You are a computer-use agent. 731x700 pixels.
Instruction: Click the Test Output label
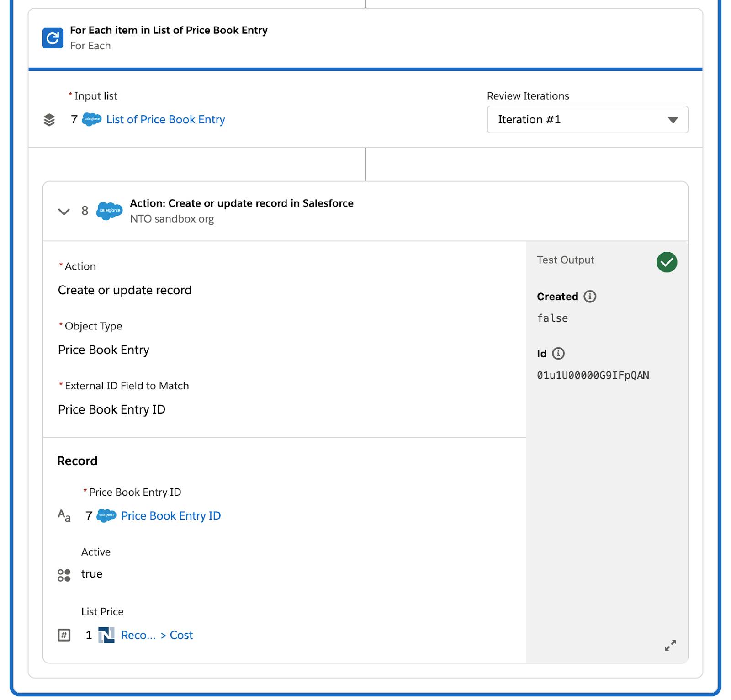coord(566,260)
